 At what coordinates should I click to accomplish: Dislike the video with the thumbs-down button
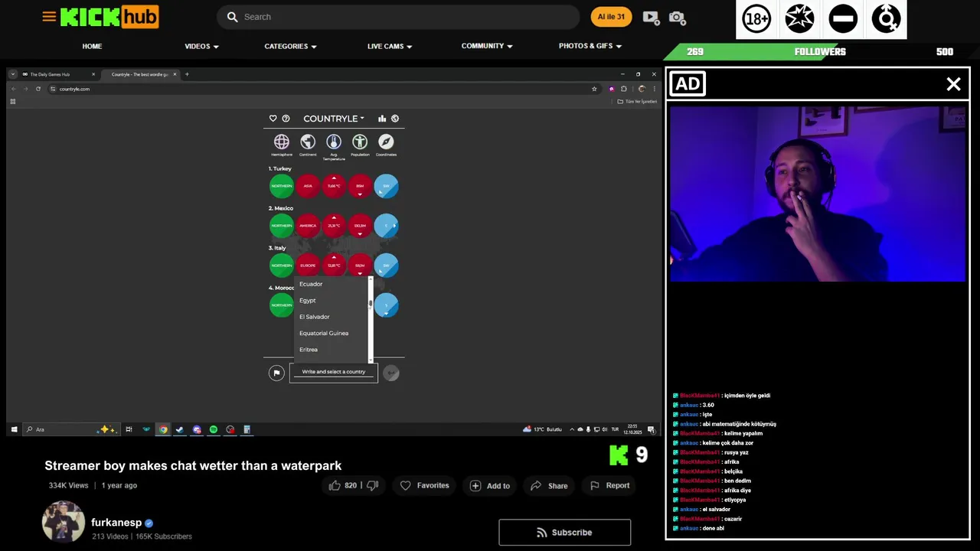(x=373, y=485)
